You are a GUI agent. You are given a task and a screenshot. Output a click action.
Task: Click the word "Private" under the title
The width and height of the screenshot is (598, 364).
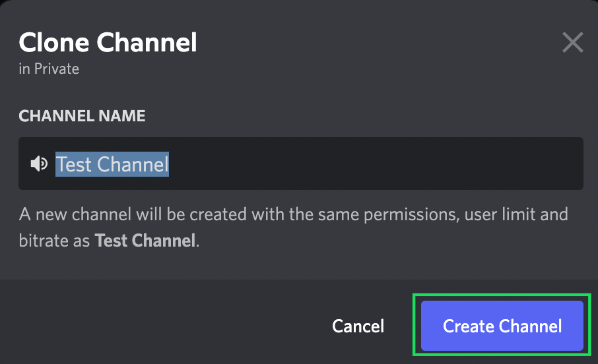[56, 69]
